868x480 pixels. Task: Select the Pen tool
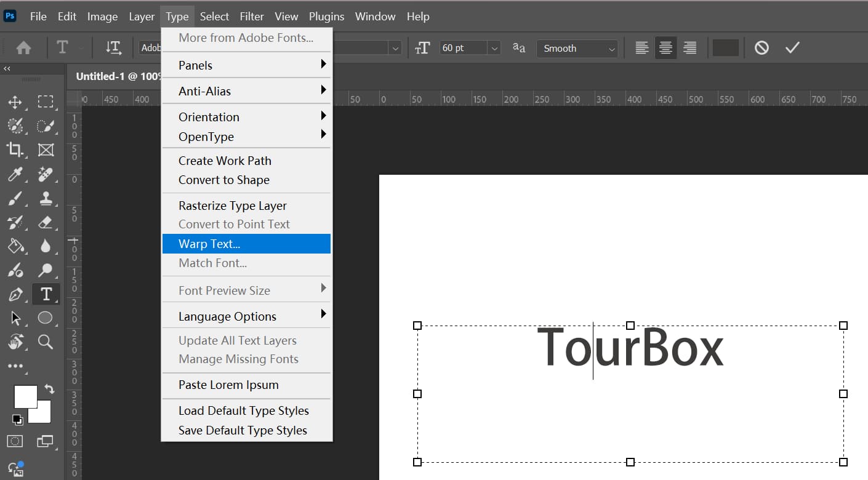coord(17,294)
